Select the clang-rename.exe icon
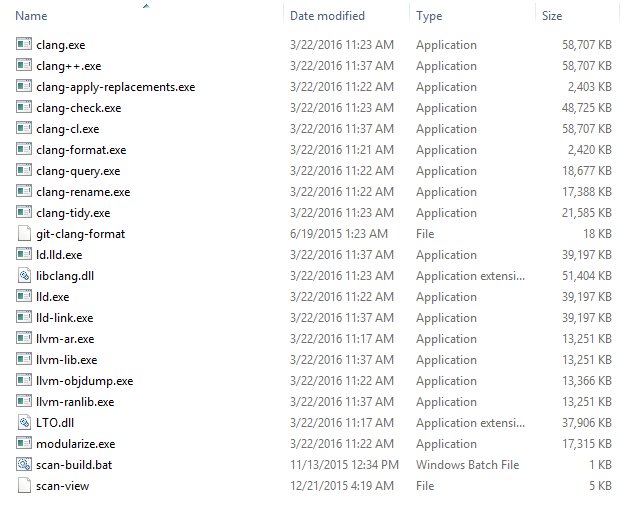639x511 pixels. [24, 191]
